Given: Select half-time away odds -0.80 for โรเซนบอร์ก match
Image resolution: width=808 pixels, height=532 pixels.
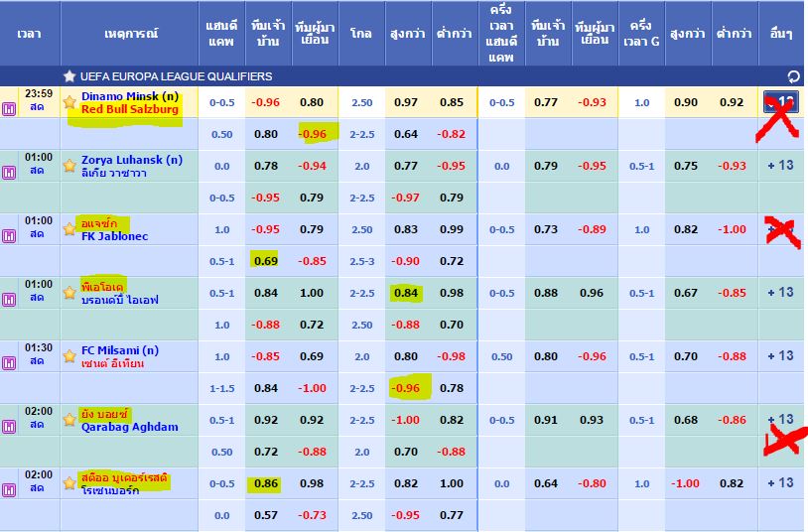Looking at the screenshot, I should point(592,483).
